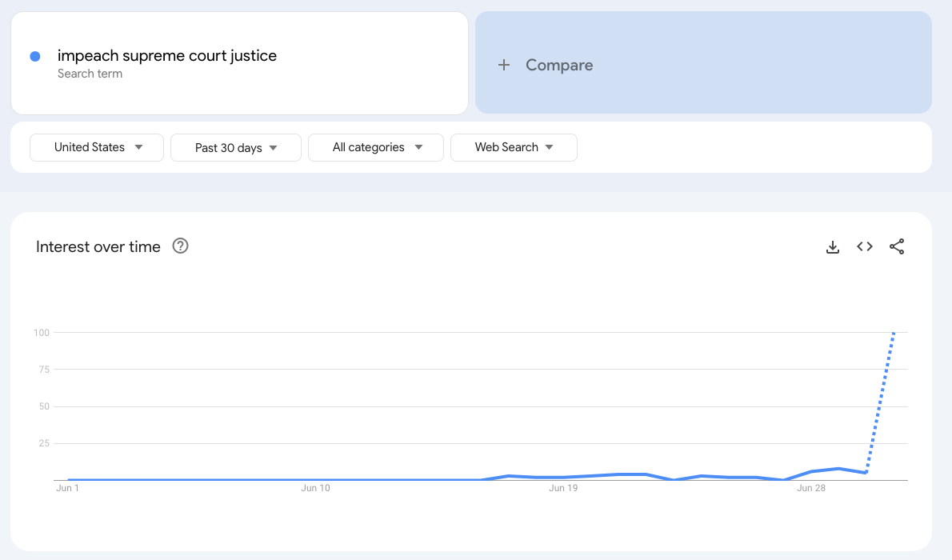952x560 pixels.
Task: Open the embed code icon
Action: 865,246
